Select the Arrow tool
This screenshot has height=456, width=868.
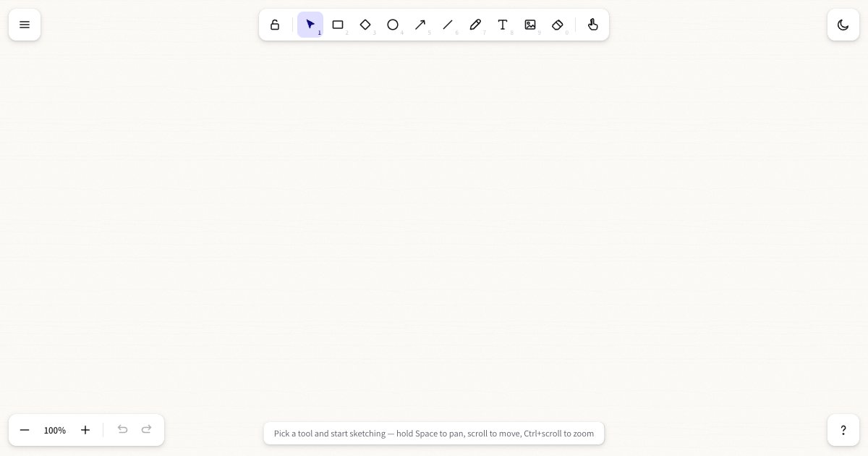coord(420,25)
